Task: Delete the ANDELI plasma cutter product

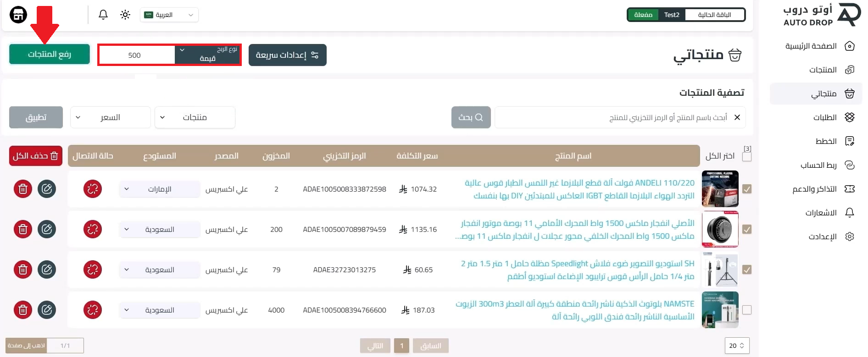Action: (23, 189)
